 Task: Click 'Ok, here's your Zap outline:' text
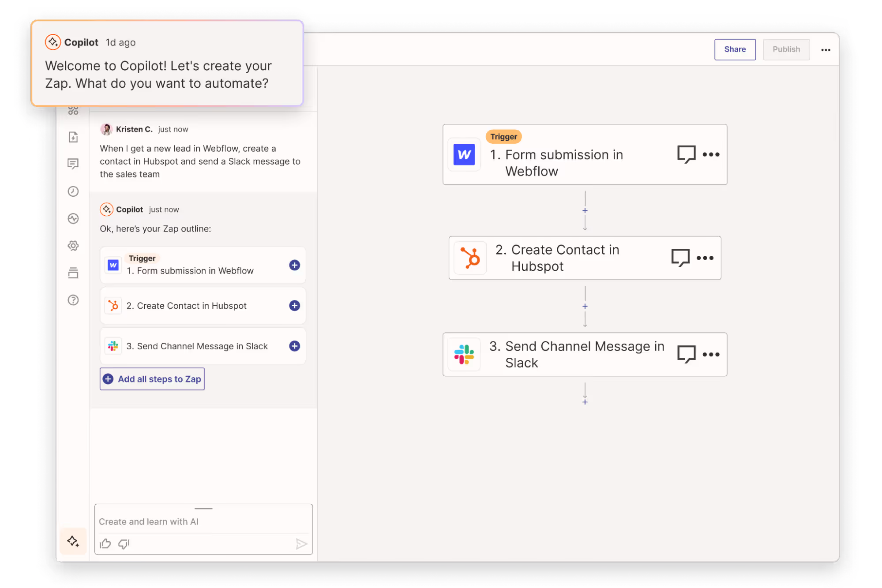click(155, 228)
